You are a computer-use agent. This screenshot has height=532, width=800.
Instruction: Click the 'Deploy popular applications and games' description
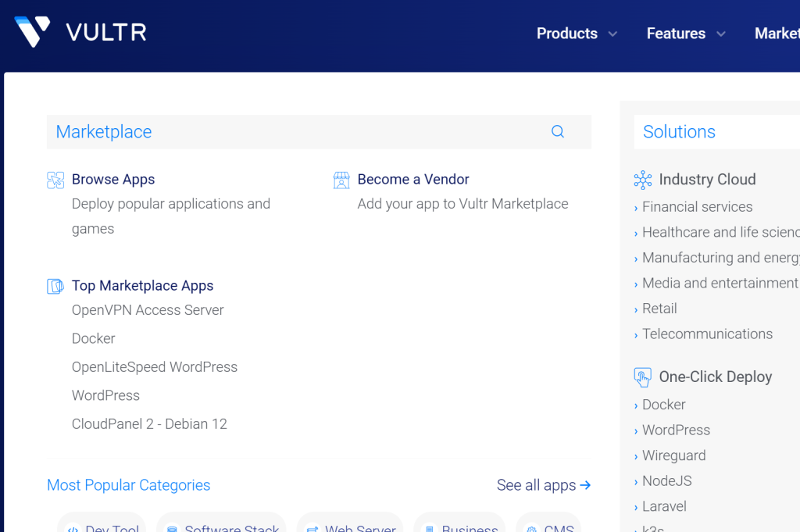(x=171, y=216)
